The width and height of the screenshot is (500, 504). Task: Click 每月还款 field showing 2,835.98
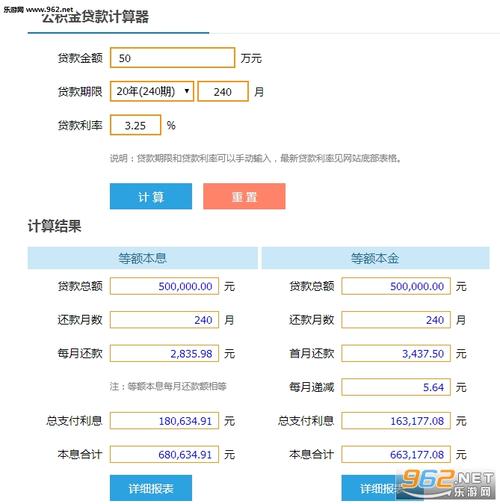click(164, 353)
